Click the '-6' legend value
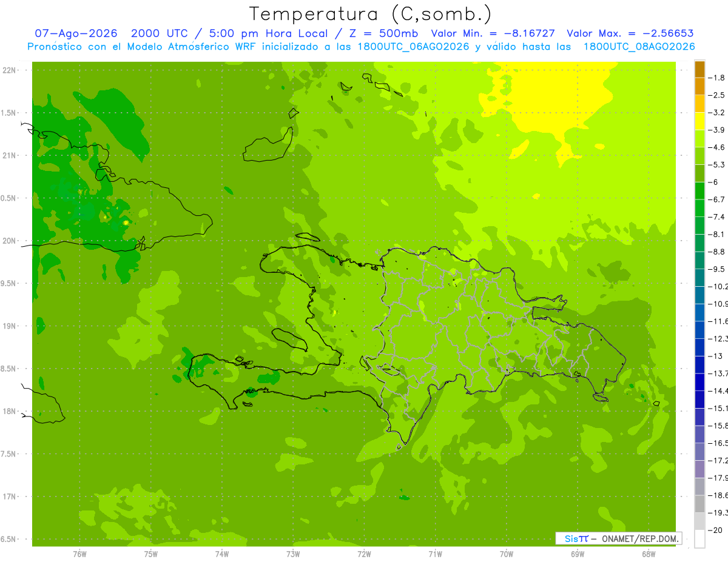Screen dimensions: 728x562 (715, 182)
